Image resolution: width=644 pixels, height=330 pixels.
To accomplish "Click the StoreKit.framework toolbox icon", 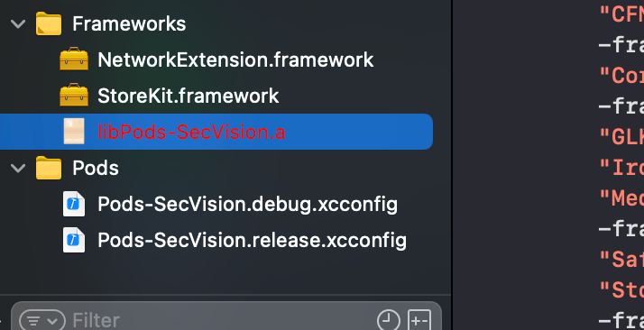I will coord(74,96).
